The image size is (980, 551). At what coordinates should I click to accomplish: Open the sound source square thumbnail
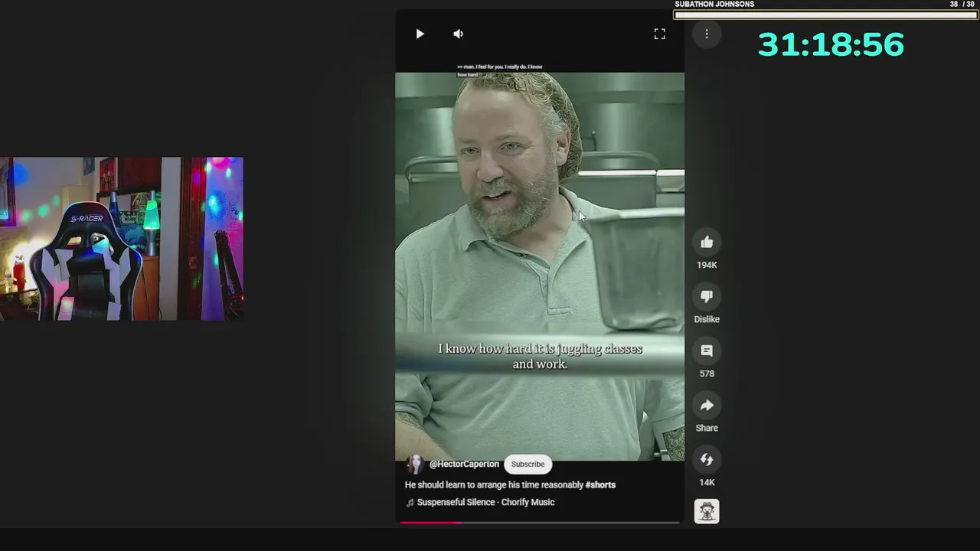(707, 511)
